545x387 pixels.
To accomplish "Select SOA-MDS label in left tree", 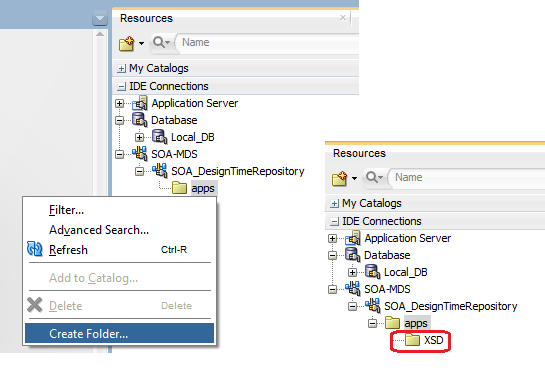I will pos(174,154).
